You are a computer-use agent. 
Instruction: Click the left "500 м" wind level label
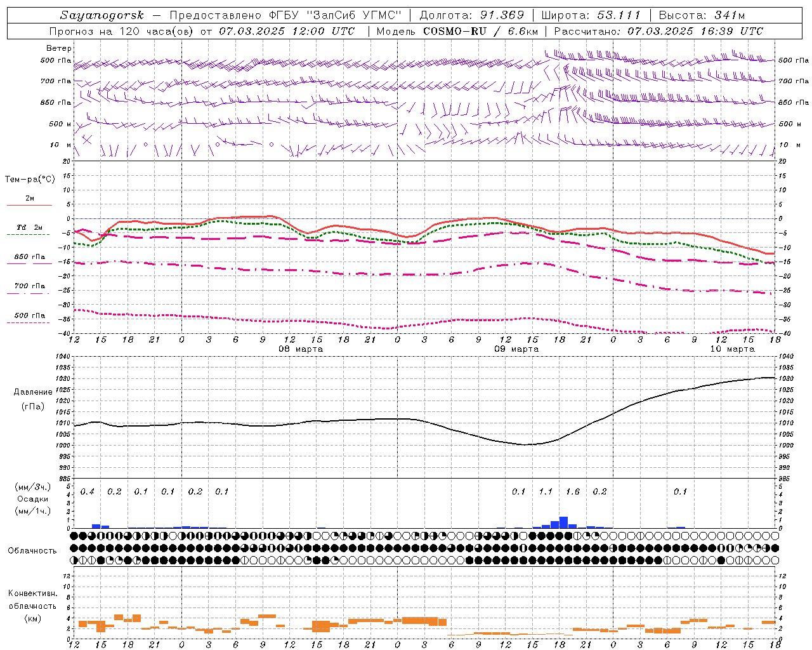pyautogui.click(x=60, y=124)
